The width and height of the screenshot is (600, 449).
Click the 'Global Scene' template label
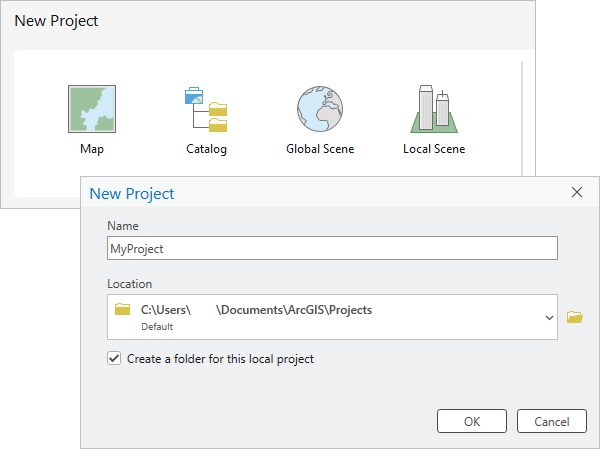(x=320, y=149)
